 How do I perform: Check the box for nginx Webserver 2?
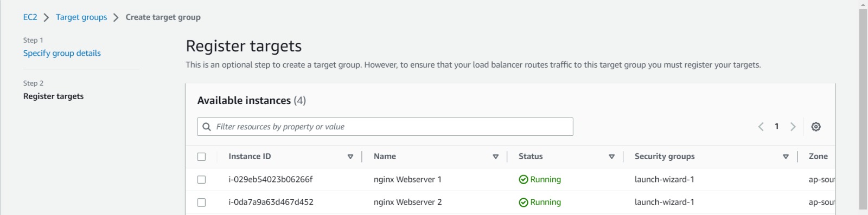coord(201,203)
